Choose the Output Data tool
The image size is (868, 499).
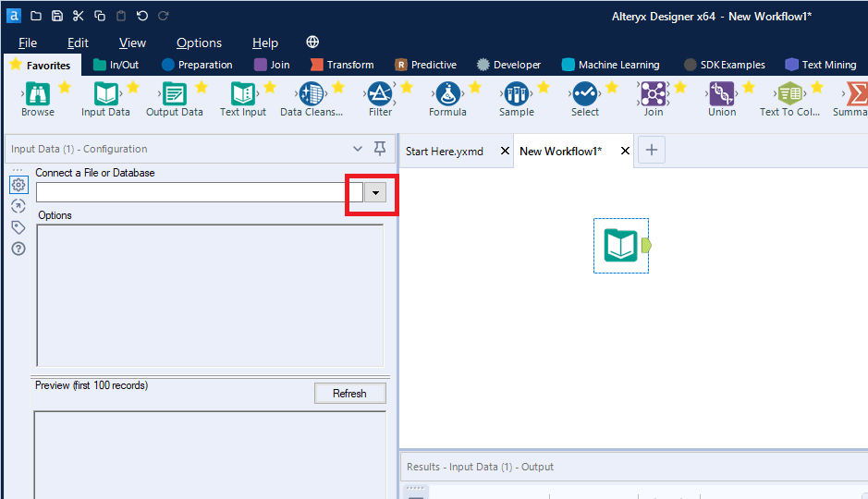175,93
